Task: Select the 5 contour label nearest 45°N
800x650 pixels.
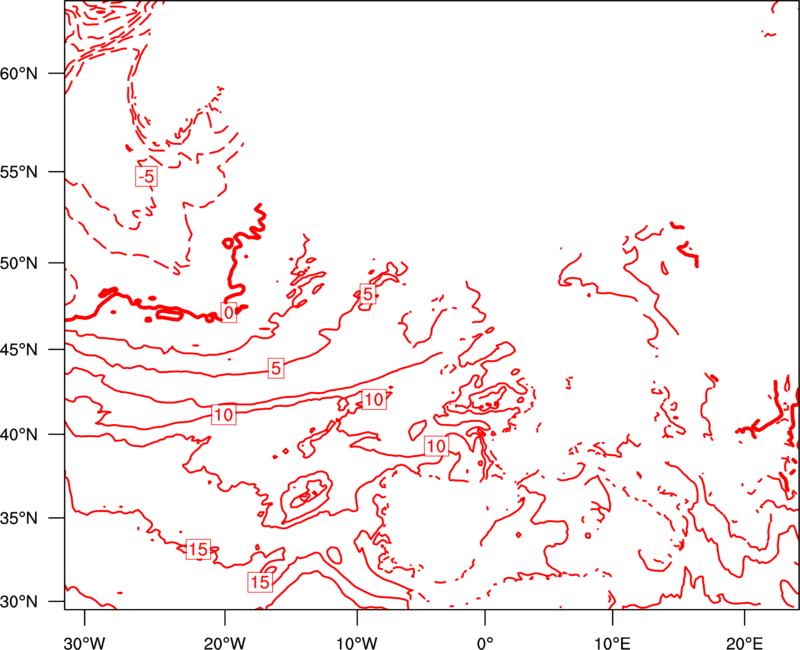Action: click(276, 368)
